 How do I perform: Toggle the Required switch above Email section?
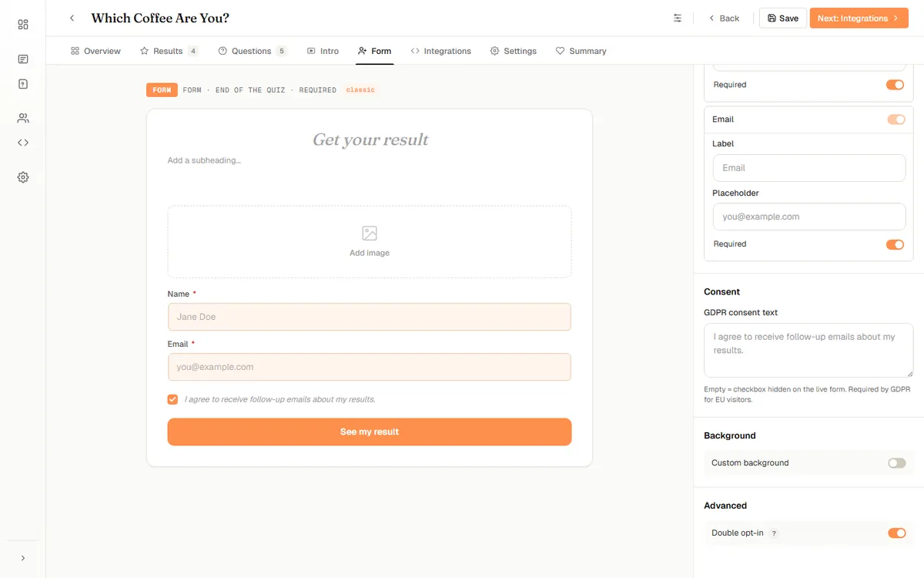895,85
